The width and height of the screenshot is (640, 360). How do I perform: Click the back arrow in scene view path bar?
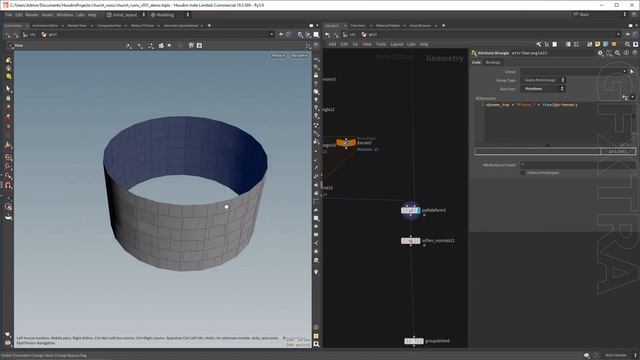pyautogui.click(x=8, y=35)
